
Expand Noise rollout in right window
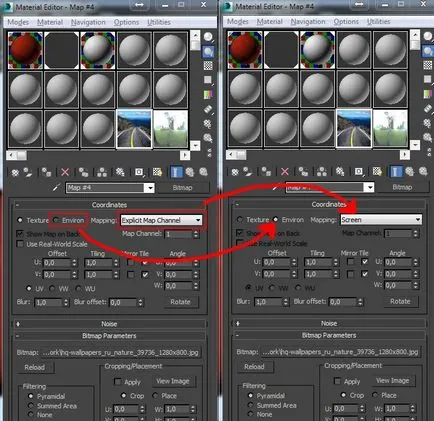pyautogui.click(x=329, y=323)
